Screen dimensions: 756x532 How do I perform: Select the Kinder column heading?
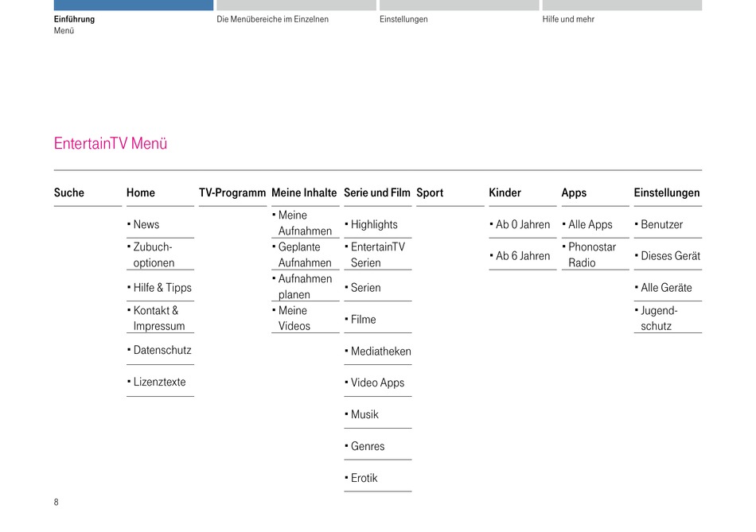click(x=505, y=192)
